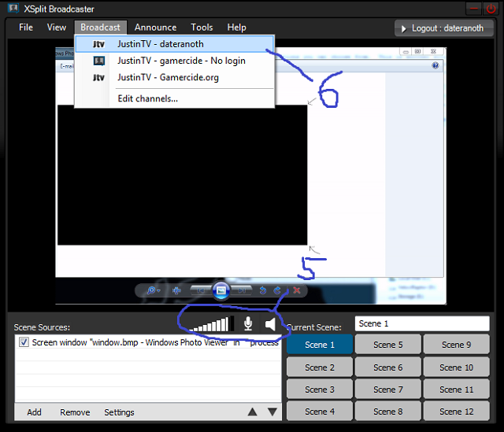504x432 pixels.
Task: Switch to Scene 1
Action: [320, 345]
